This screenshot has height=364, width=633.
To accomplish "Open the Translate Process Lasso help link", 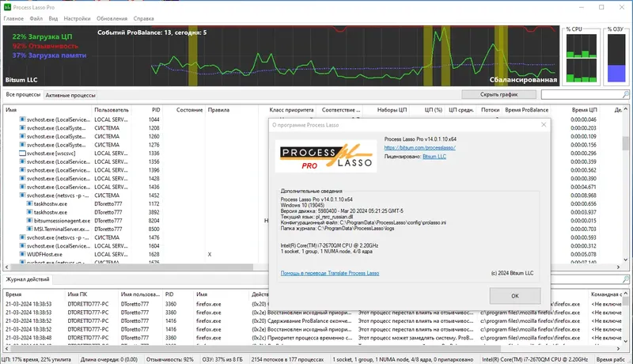I will tap(330, 273).
